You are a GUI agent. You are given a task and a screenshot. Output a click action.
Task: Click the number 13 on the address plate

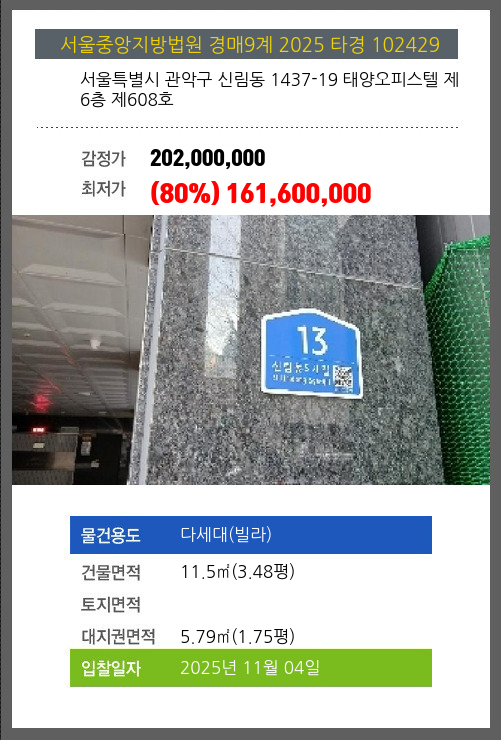coord(312,340)
